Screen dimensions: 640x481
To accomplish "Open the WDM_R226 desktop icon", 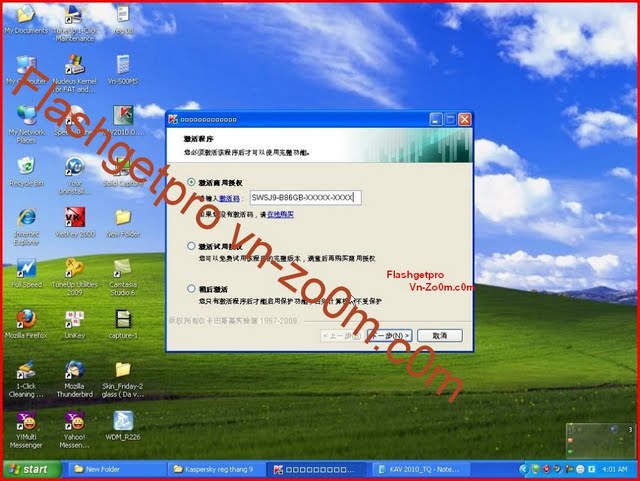I will tap(123, 425).
